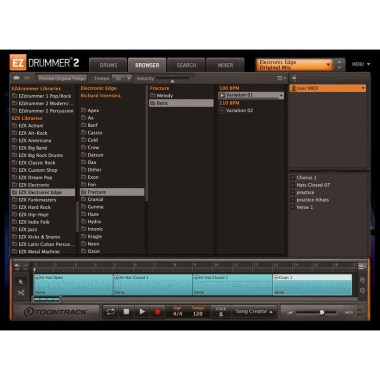Screen dimensions: 380x380
Task: Select the arrow pointer tool in song track
Action: (21, 282)
